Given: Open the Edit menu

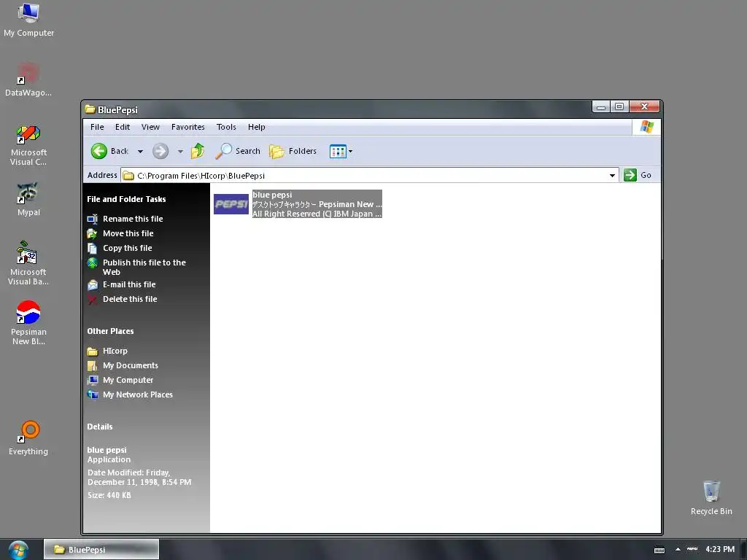Looking at the screenshot, I should [123, 127].
